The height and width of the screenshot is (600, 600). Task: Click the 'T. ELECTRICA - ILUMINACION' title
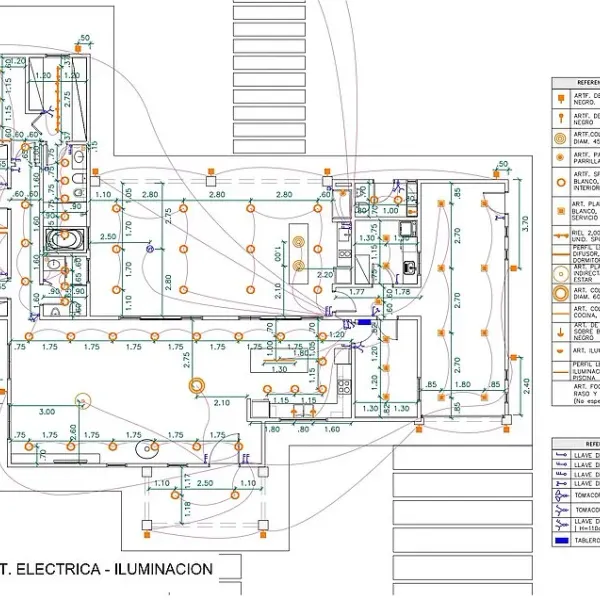[106, 569]
